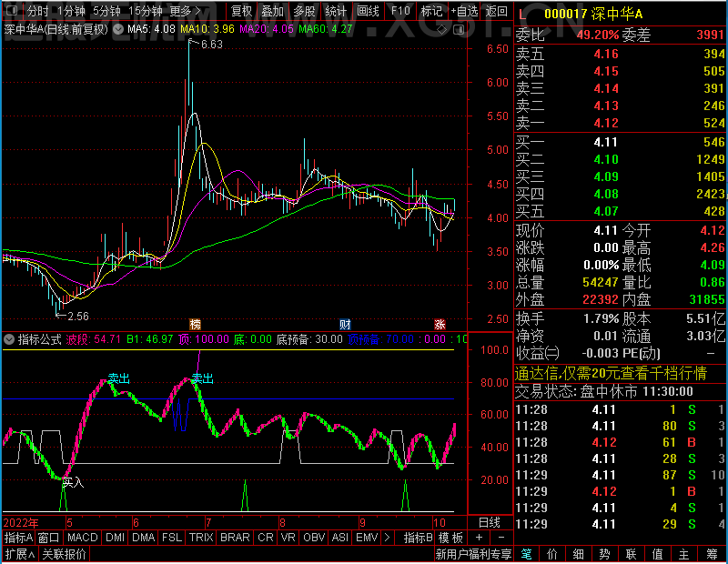
Task: Click the 多股 multi-stock button
Action: point(304,11)
